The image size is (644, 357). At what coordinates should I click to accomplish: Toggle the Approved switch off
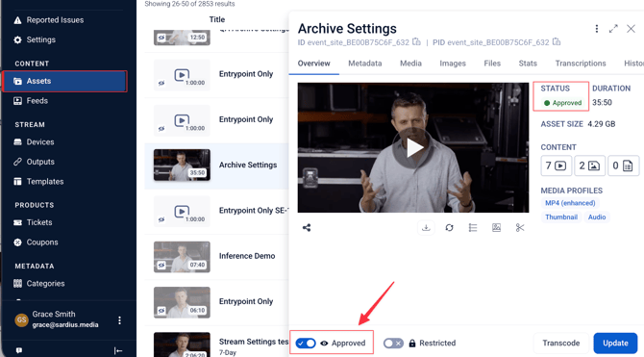[x=306, y=343]
